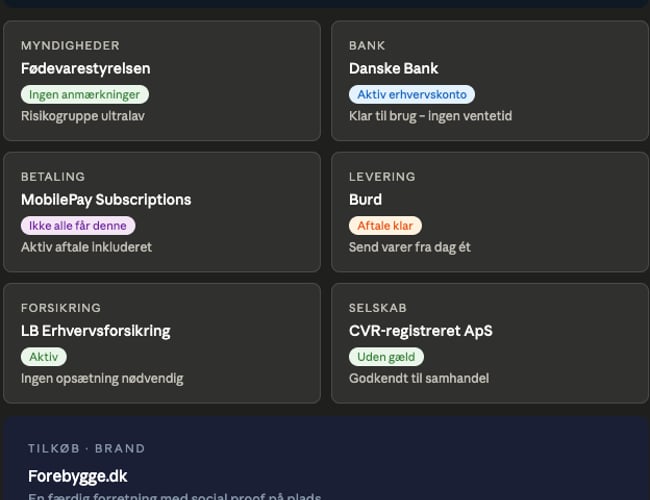Click the MYNDIGHEDER category label
This screenshot has width=650, height=500.
pos(70,45)
